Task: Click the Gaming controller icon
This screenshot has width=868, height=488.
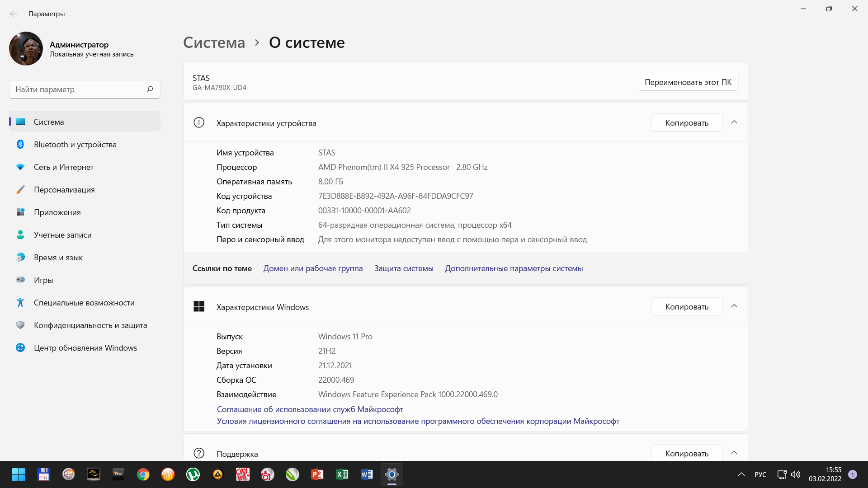Action: (x=20, y=280)
